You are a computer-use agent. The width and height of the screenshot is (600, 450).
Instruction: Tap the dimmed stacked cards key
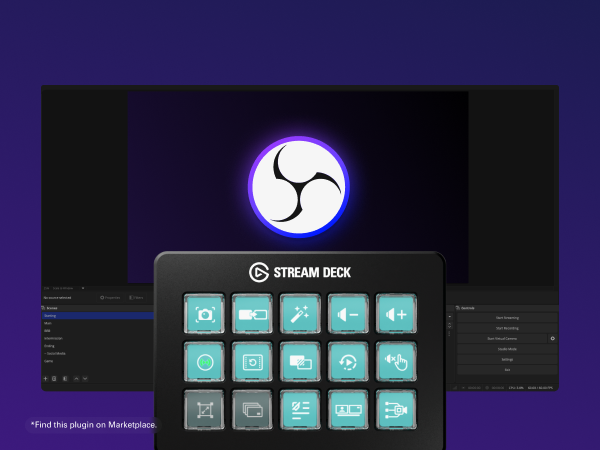coord(252,410)
